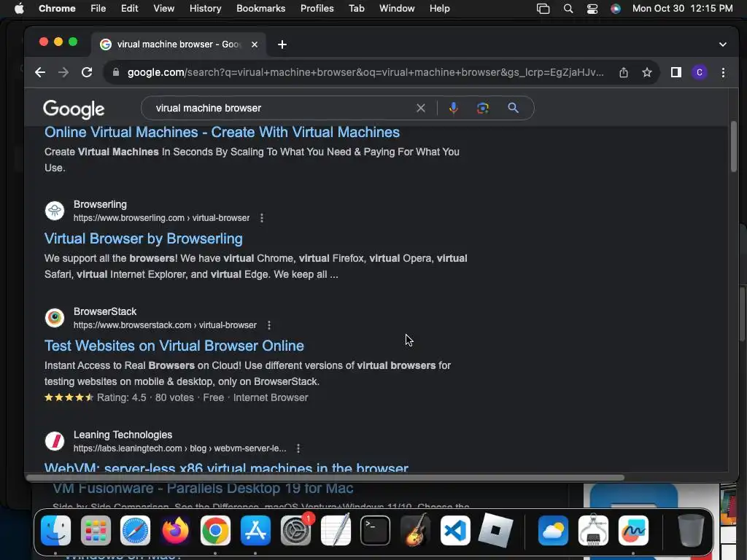
Task: Open Online Virtual Machines ad link
Action: coord(222,133)
